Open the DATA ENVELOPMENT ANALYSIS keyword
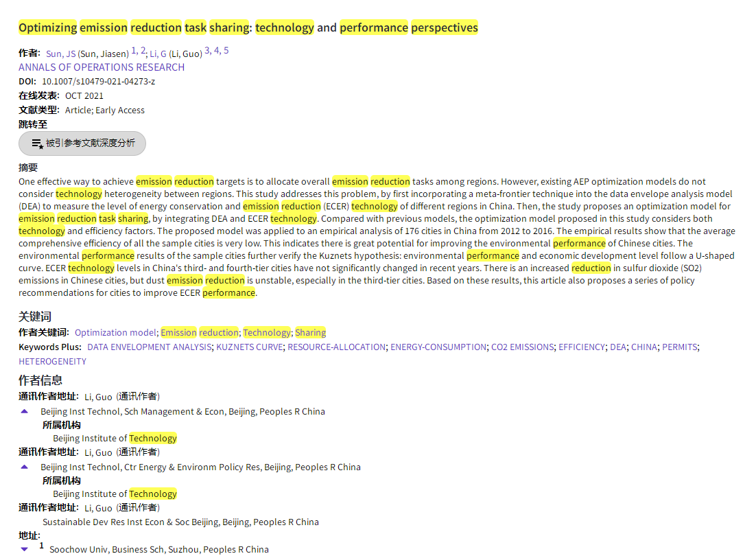This screenshot has height=556, width=756. click(149, 347)
